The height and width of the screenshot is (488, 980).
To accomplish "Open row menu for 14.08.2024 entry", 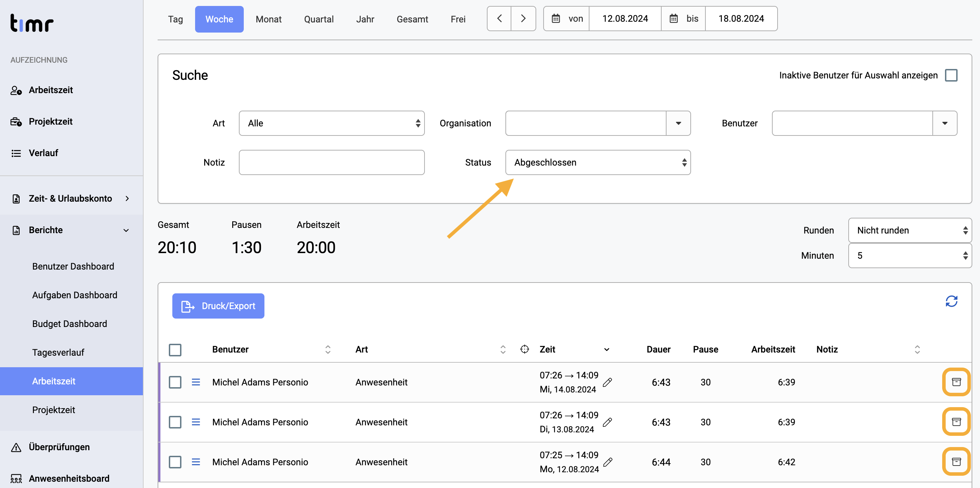I will pyautogui.click(x=196, y=382).
